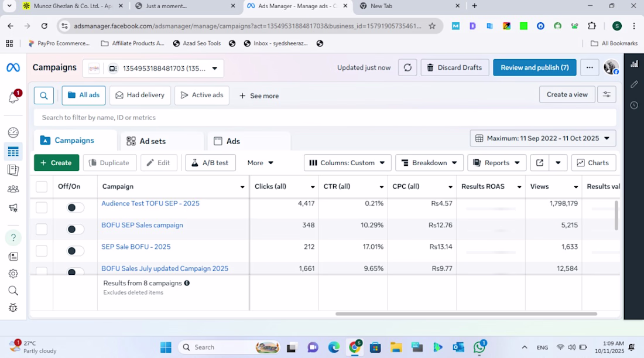The width and height of the screenshot is (644, 358).
Task: Click the refresh data icon button
Action: [407, 67]
